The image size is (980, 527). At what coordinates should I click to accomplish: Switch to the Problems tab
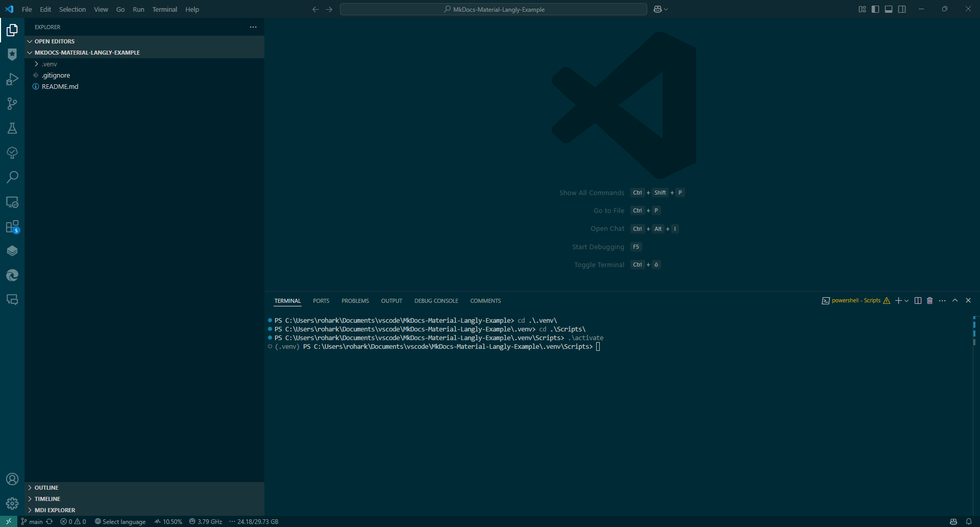pos(355,301)
